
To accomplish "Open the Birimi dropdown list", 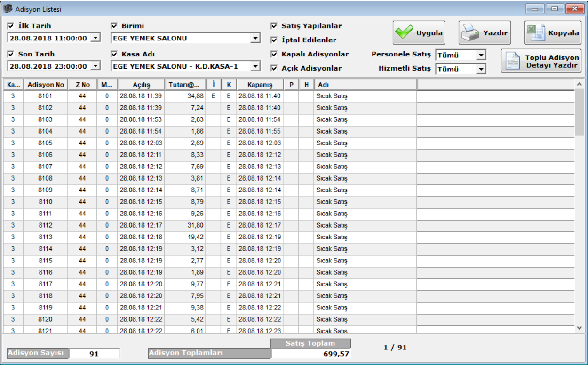I will click(x=255, y=38).
